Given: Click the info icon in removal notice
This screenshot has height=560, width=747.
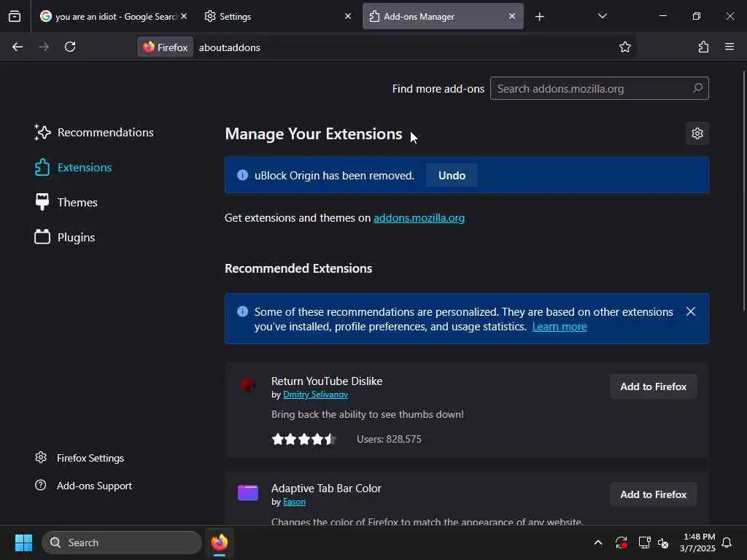Looking at the screenshot, I should coord(242,175).
